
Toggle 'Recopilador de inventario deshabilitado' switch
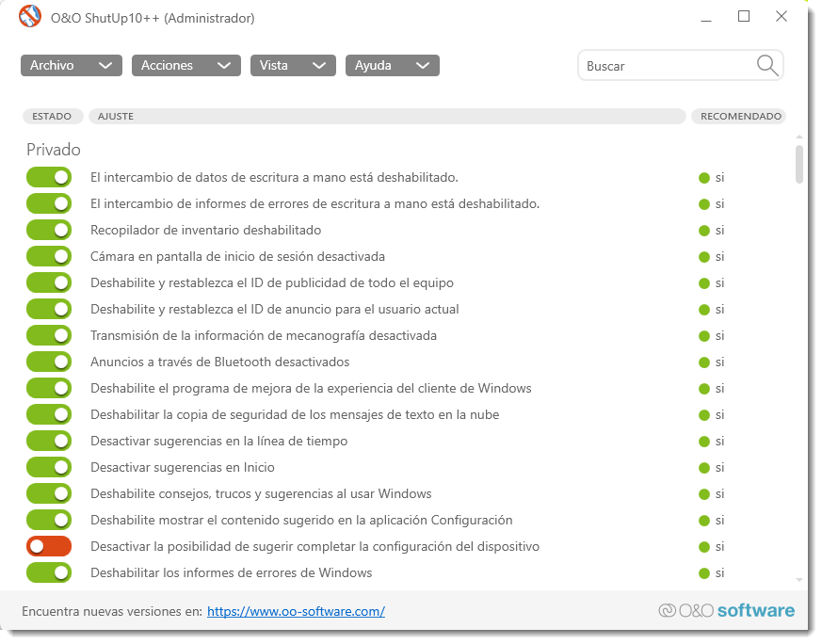coord(49,230)
